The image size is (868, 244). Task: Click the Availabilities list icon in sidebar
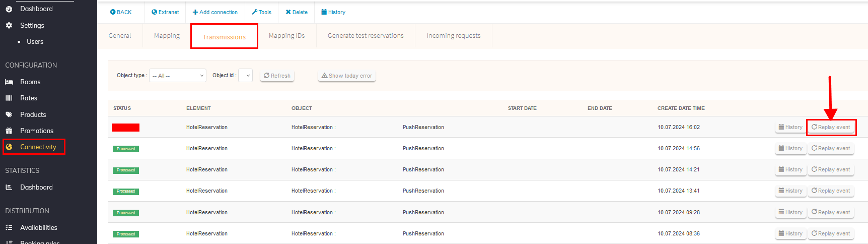[x=9, y=227]
